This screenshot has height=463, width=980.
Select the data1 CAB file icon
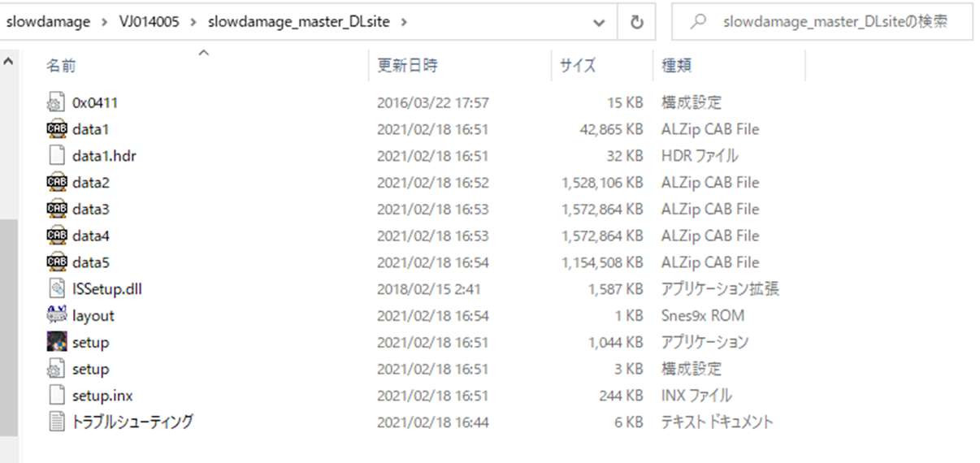pos(56,129)
